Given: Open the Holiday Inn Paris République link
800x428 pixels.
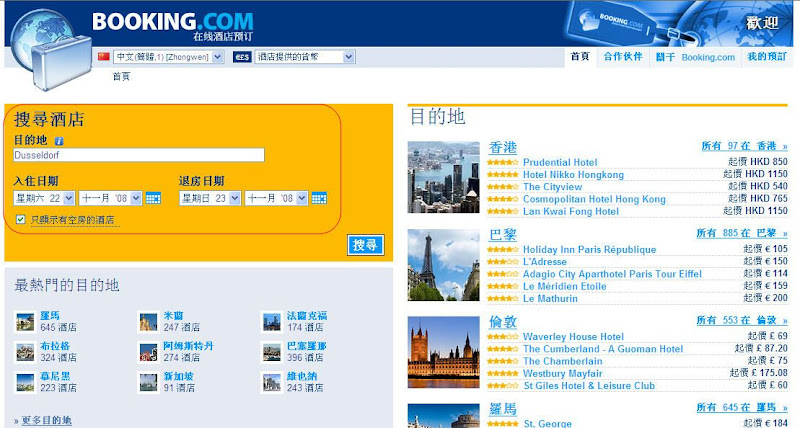Looking at the screenshot, I should point(590,249).
